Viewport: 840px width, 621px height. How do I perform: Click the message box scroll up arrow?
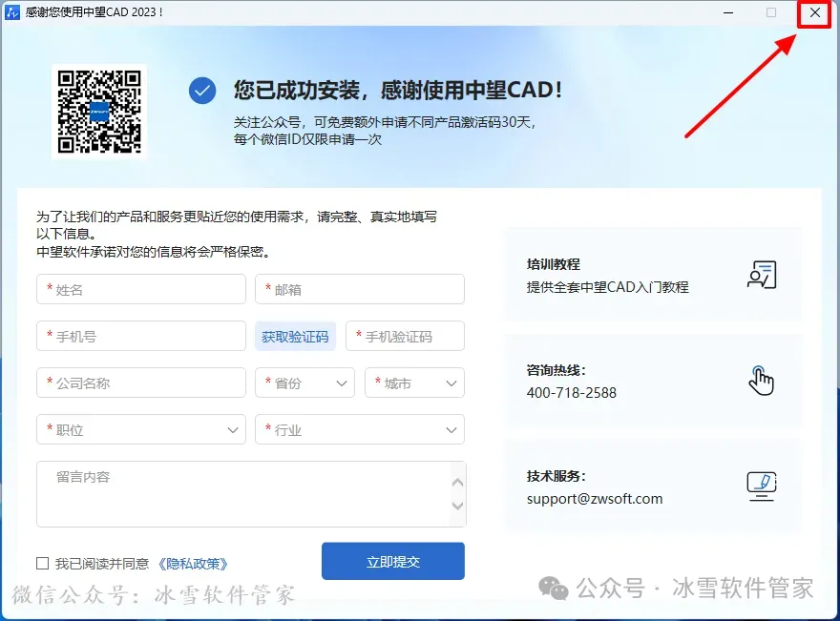(x=458, y=483)
